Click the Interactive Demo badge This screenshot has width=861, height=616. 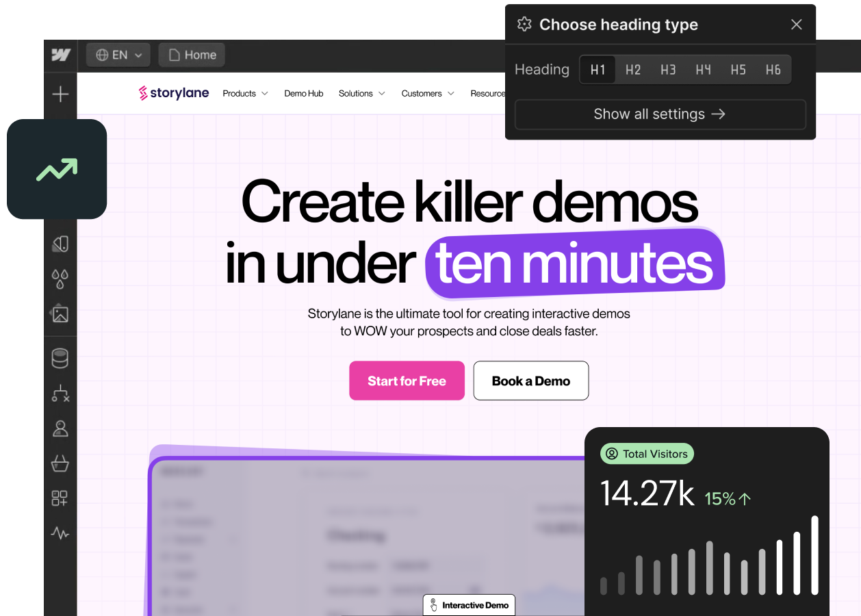tap(469, 605)
